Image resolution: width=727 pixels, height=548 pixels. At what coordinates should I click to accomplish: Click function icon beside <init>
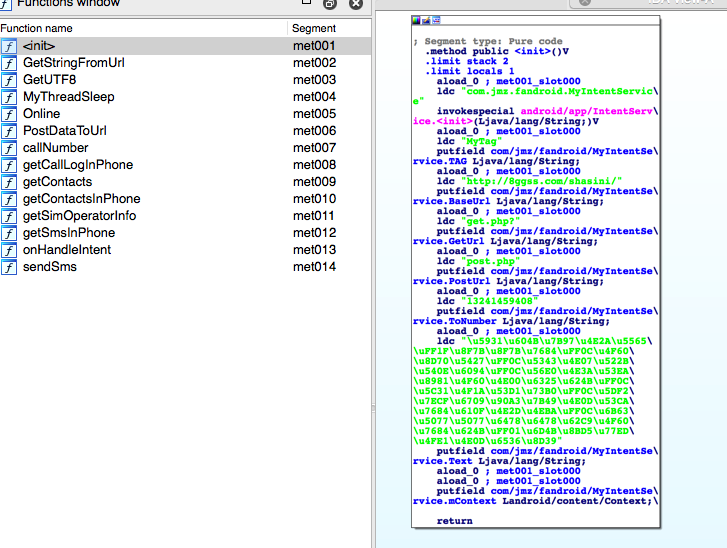coord(9,46)
